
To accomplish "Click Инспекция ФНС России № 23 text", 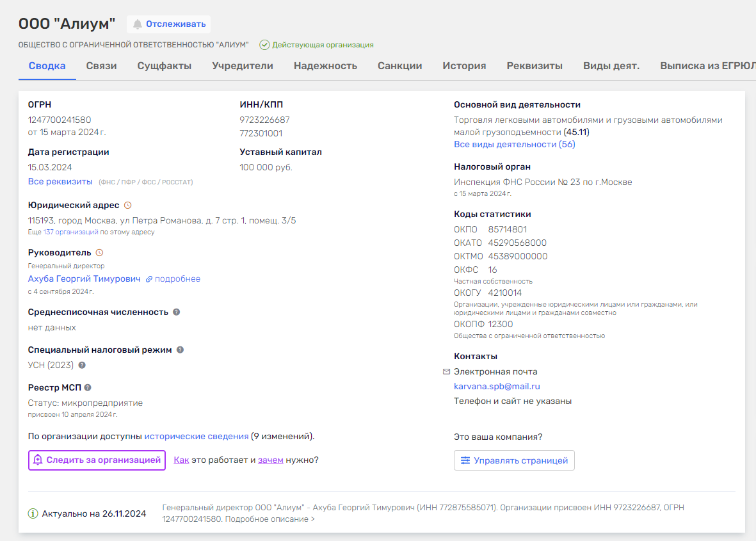I will 543,182.
